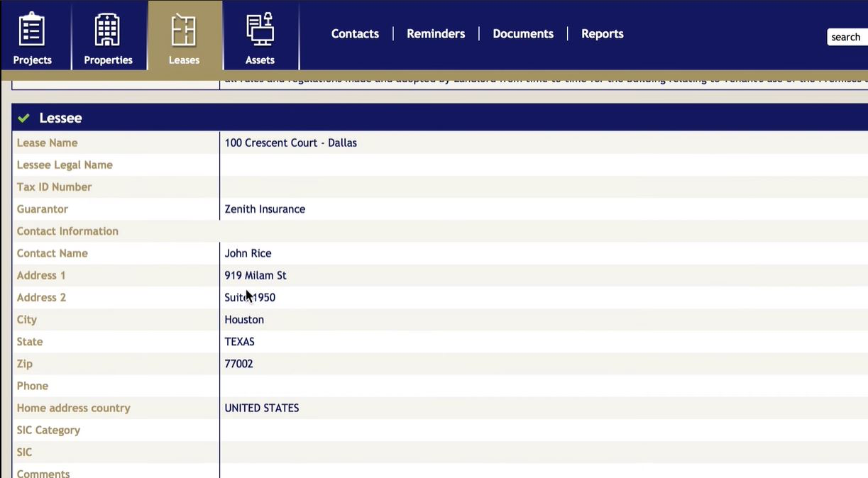Open the Reminders menu

coord(436,34)
